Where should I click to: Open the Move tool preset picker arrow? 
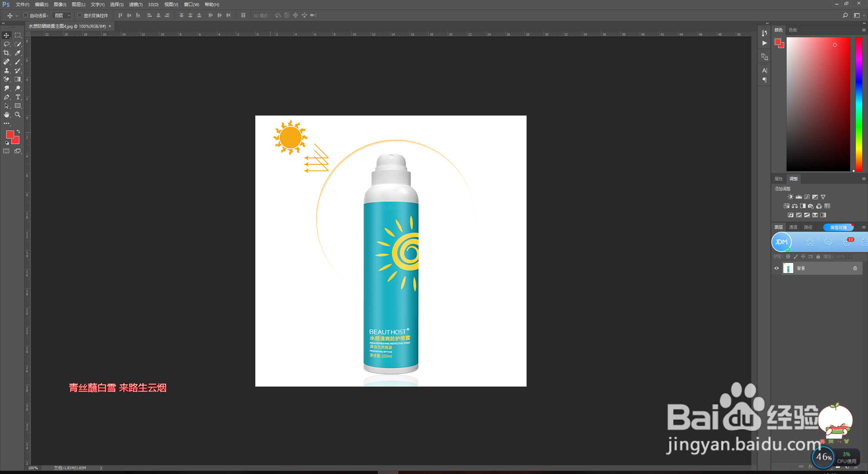17,16
